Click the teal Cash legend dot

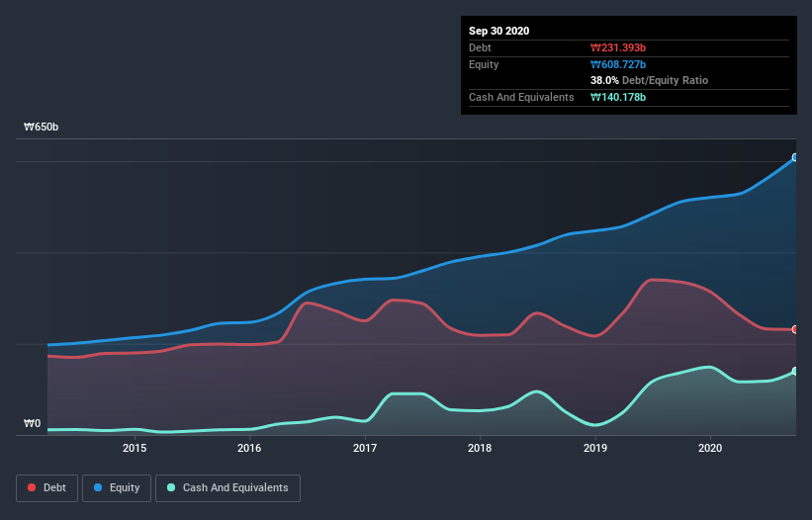coord(171,487)
